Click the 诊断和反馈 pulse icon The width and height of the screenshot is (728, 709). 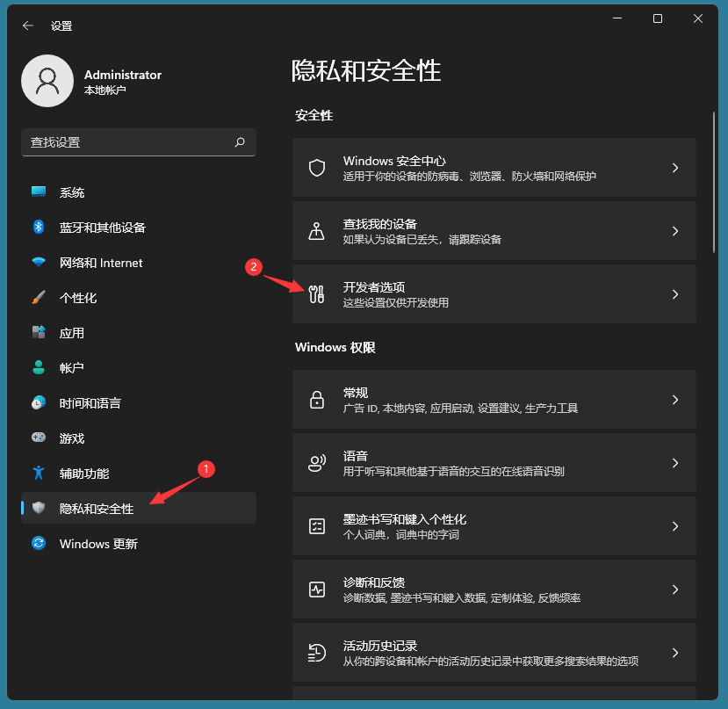tap(317, 590)
